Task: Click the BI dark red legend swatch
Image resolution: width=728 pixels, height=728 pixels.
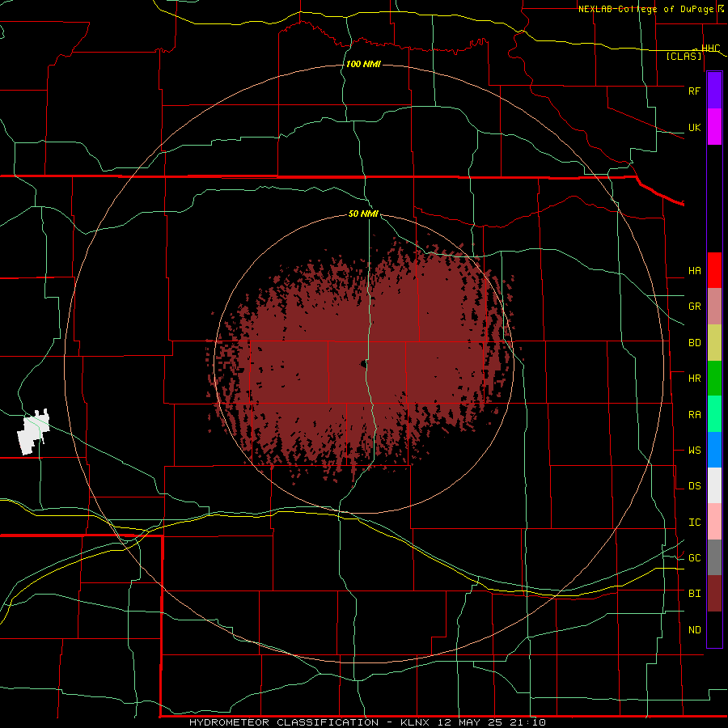Action: [714, 594]
